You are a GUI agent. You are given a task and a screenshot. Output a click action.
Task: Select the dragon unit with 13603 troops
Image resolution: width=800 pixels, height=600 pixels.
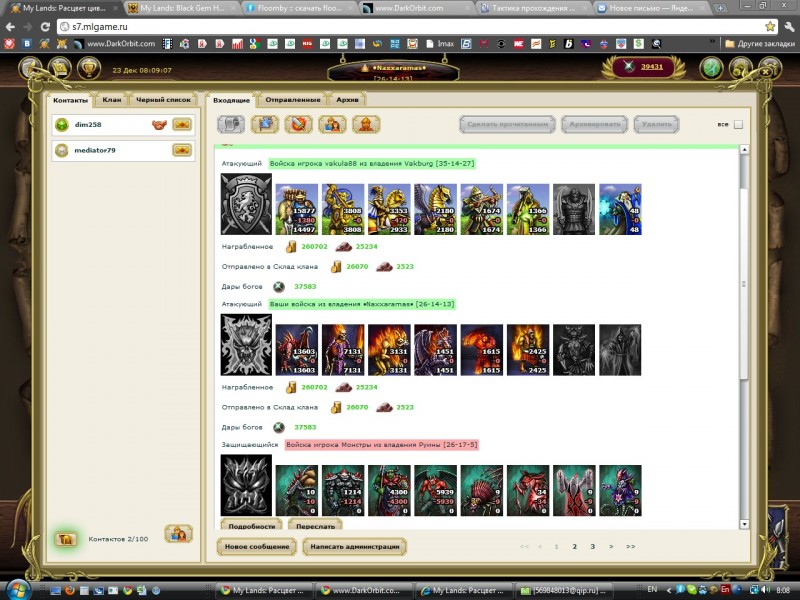click(296, 350)
